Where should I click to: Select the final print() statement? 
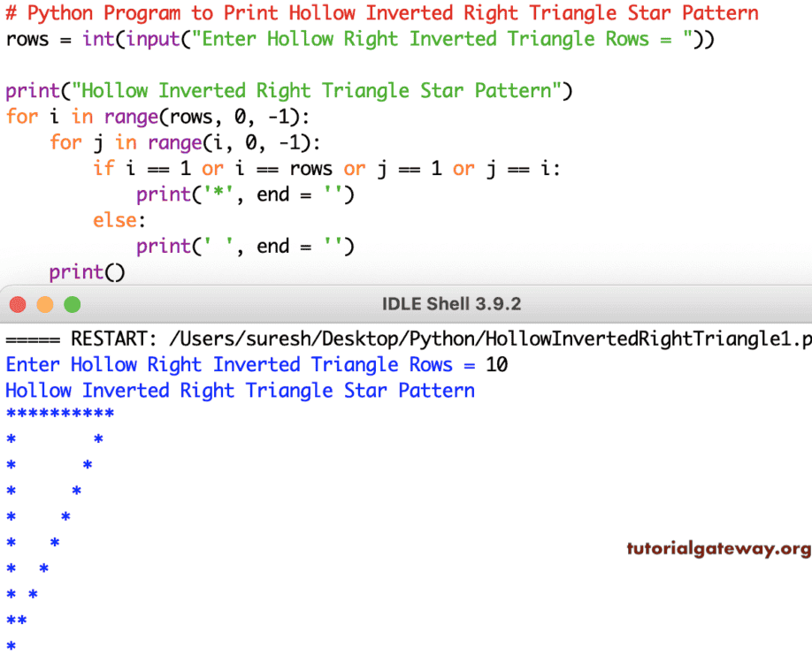point(86,271)
